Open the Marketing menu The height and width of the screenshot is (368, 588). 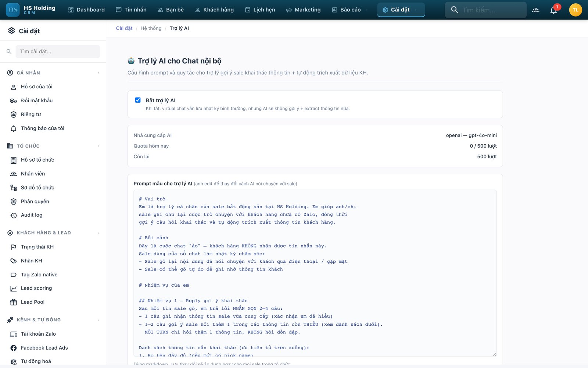(x=303, y=10)
